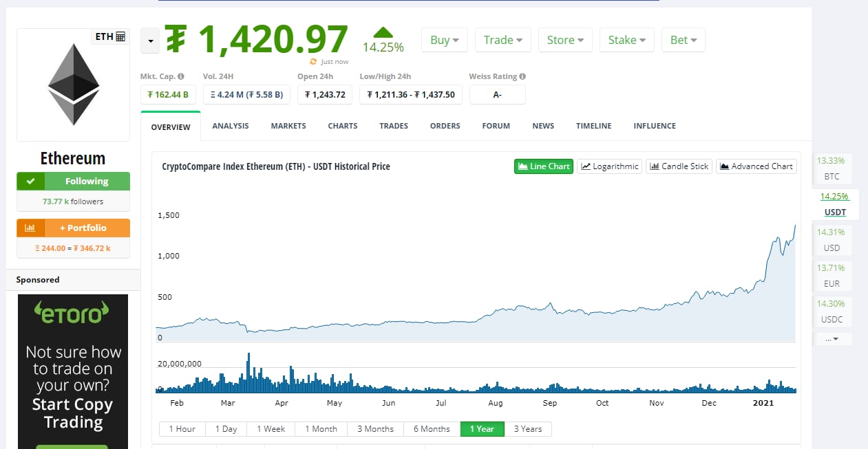Image resolution: width=868 pixels, height=449 pixels.
Task: Open the News tab
Action: tap(543, 126)
